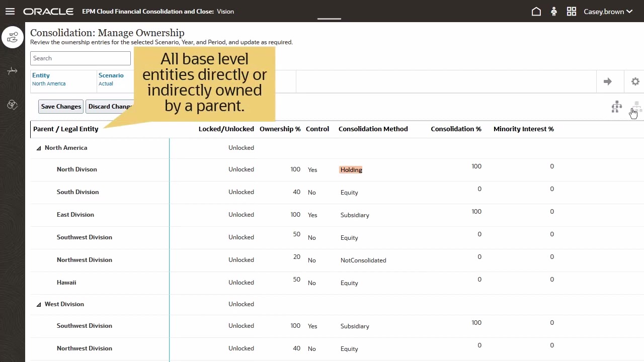Click Discard Changes button
Screen dimensions: 644x362
point(110,107)
